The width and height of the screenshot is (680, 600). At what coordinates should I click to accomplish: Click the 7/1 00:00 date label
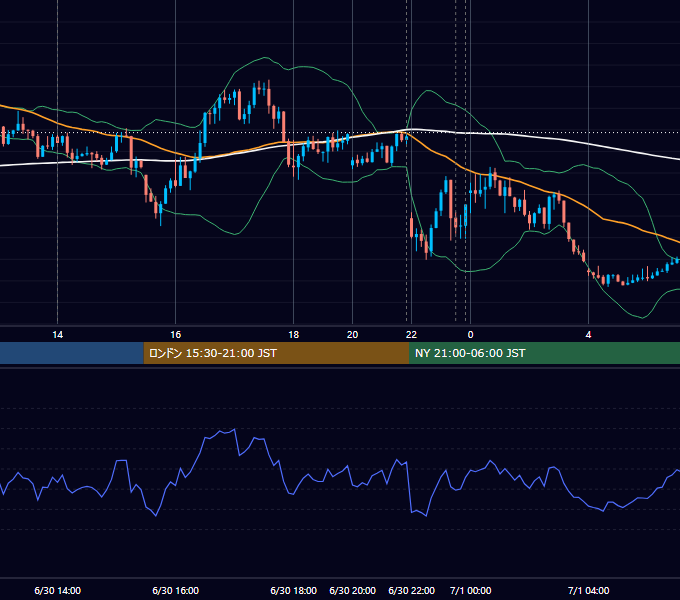pos(471,590)
